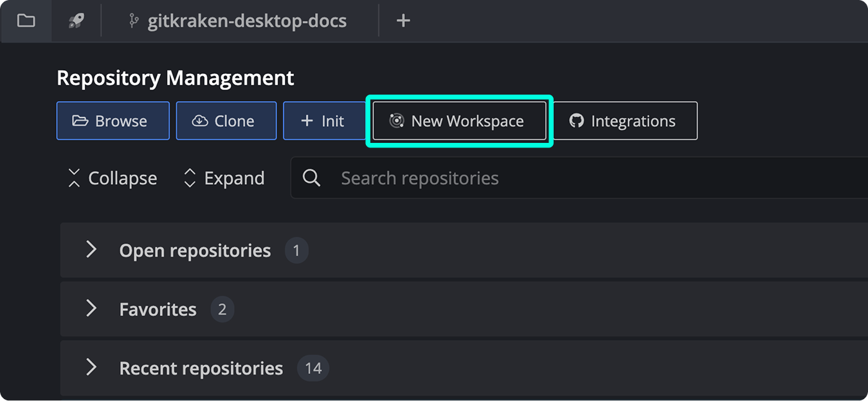The image size is (868, 401).
Task: Create a New Workspace
Action: [459, 120]
